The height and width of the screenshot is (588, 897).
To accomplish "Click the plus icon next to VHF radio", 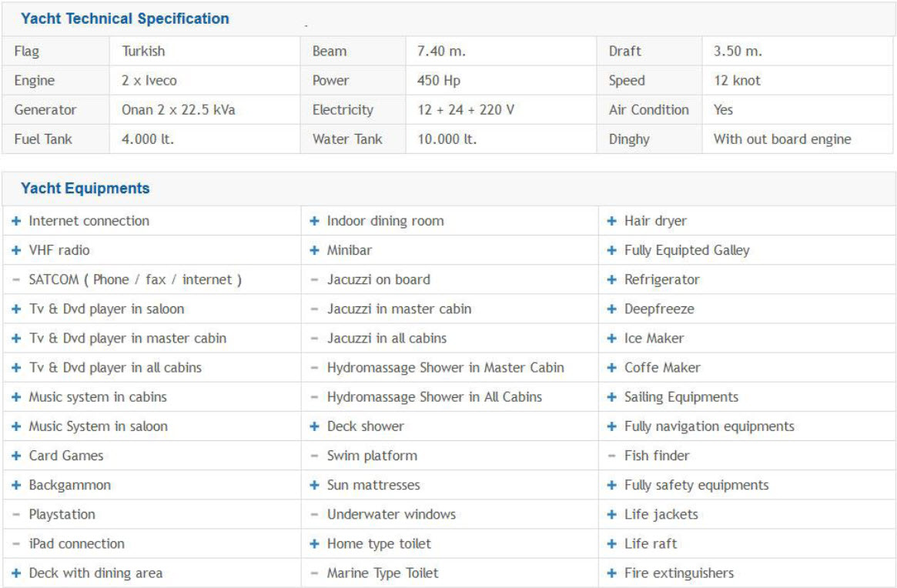I will click(x=16, y=250).
